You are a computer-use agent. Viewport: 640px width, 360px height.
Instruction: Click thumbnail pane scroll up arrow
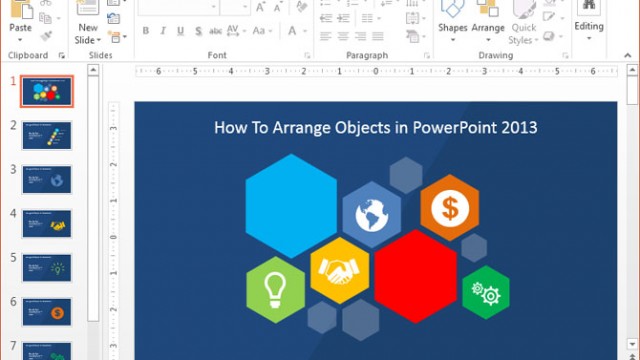[x=93, y=70]
